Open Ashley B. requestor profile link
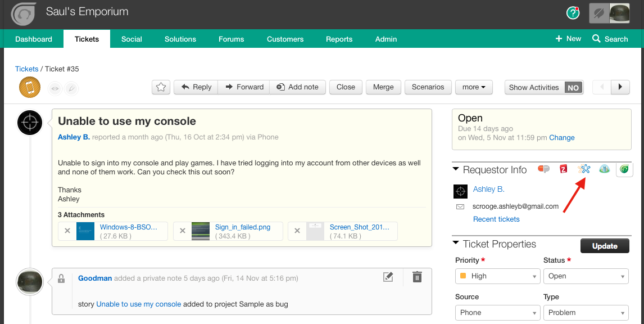Screen dimensions: 644x324 [x=489, y=189]
